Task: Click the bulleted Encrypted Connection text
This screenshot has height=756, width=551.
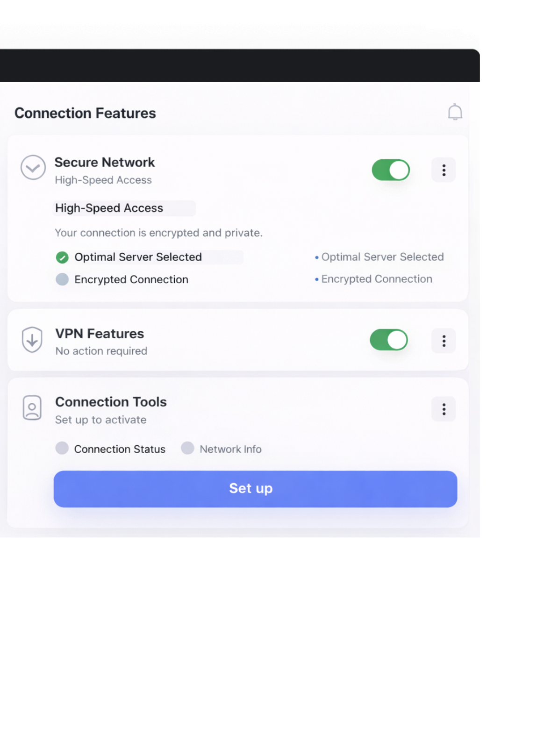Action: pyautogui.click(x=376, y=279)
